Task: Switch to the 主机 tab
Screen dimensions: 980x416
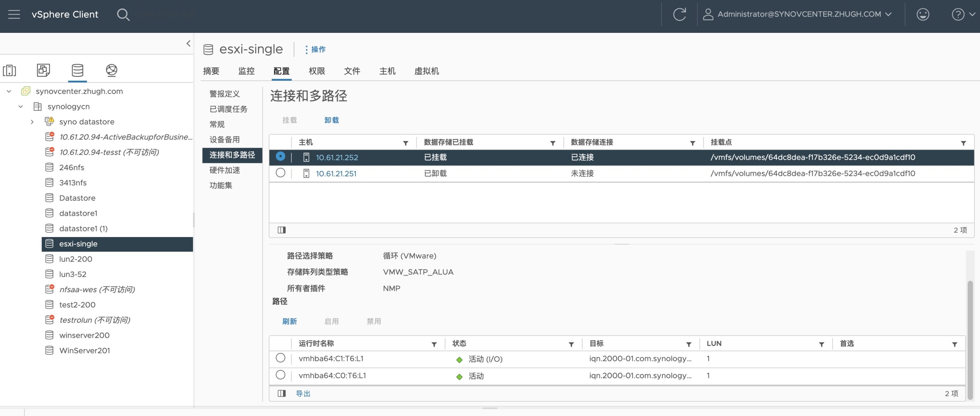Action: point(387,71)
